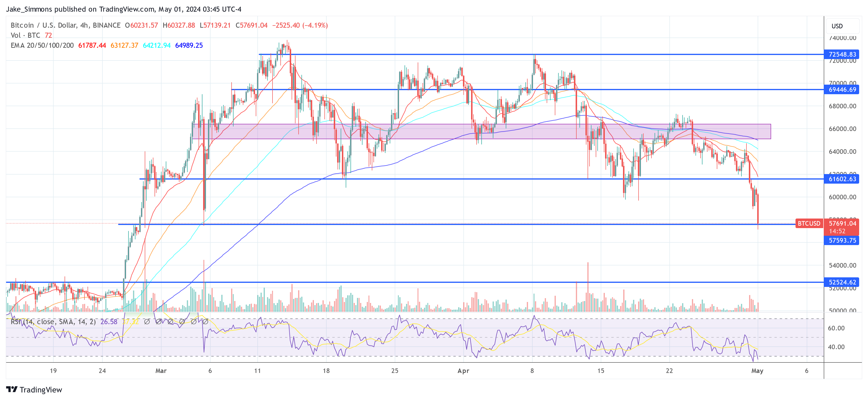This screenshot has height=400, width=868.
Task: Click the high value H60327.88
Action: 178,25
